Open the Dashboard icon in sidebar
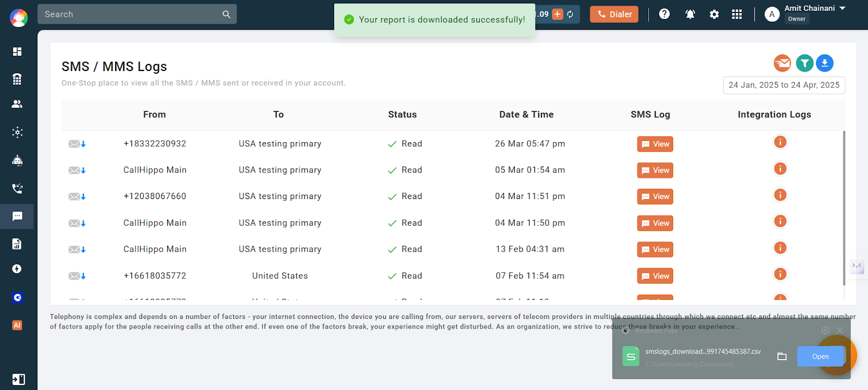The height and width of the screenshot is (390, 868). coord(17,52)
